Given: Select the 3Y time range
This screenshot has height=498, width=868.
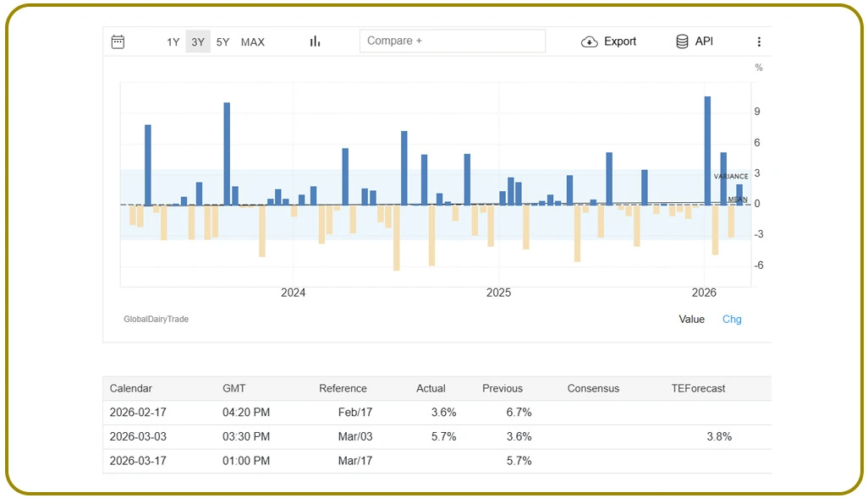Looking at the screenshot, I should 197,41.
